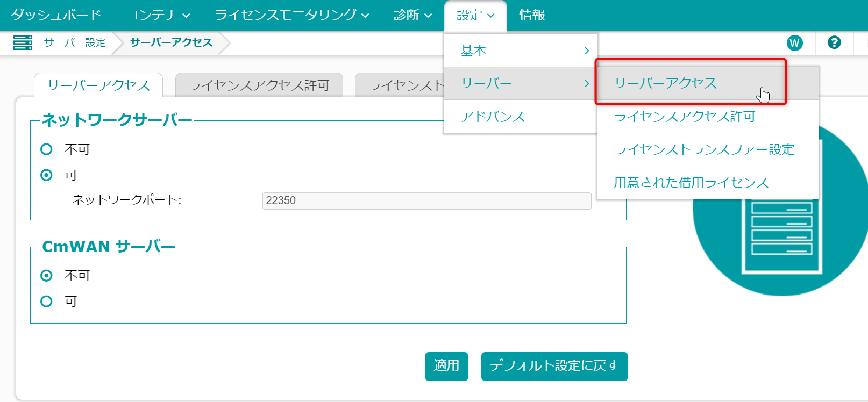Expand the ライセンスモニタリング dropdown menu
Screen dimensions: 868x402
[292, 15]
